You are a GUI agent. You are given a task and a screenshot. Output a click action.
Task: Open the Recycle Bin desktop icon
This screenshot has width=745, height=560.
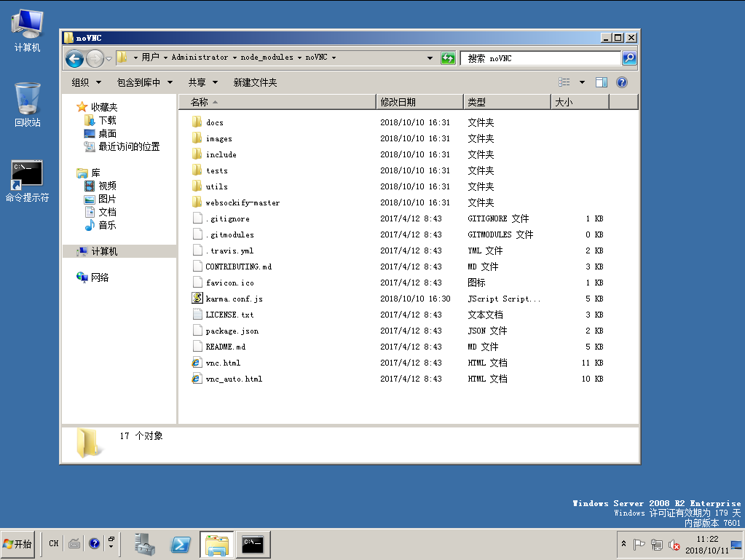(27, 105)
